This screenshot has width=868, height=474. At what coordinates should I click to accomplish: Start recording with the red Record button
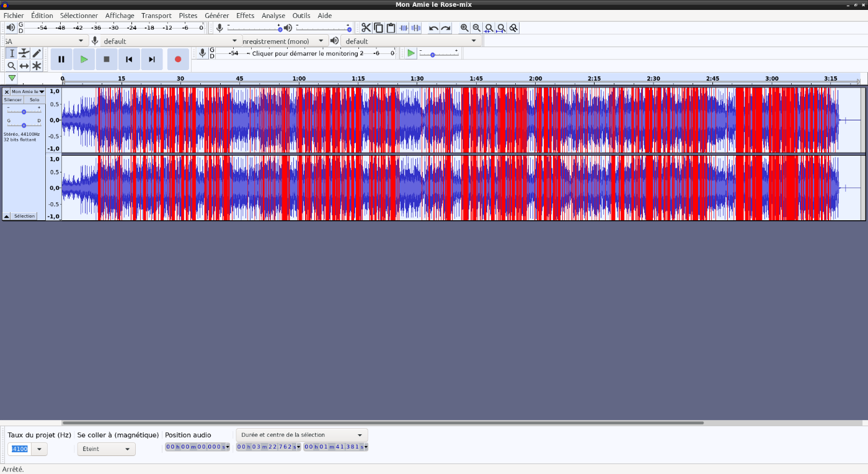coord(178,60)
